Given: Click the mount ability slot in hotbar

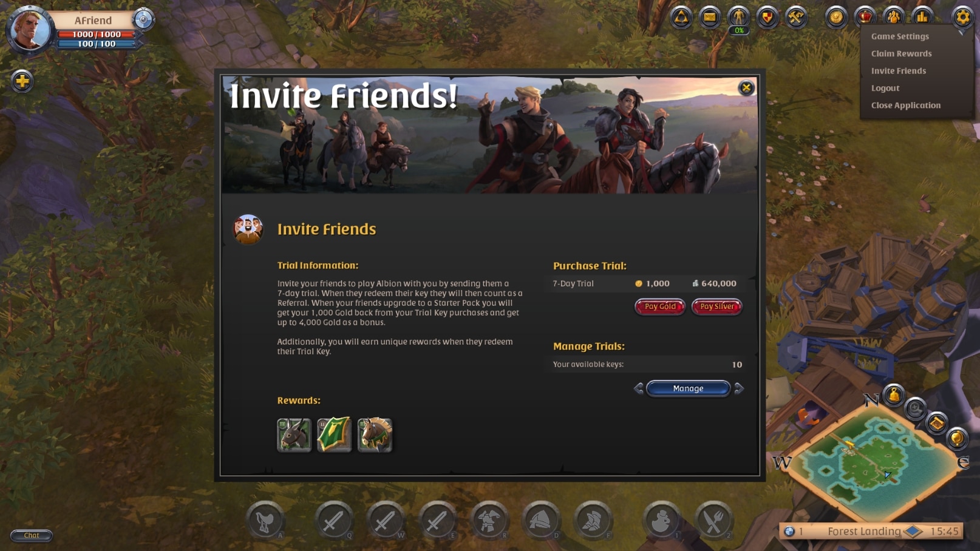Looking at the screenshot, I should [x=265, y=521].
